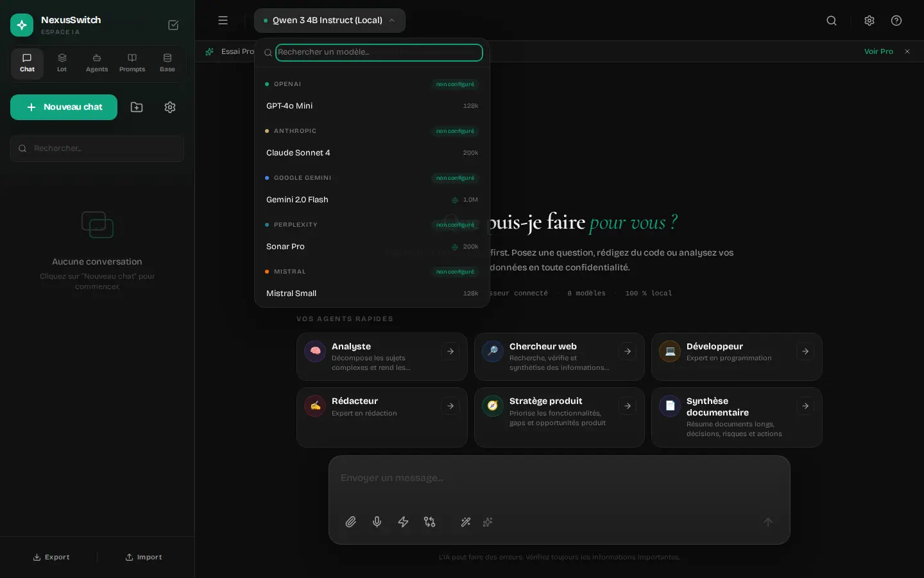Screen dimensions: 924x578
Task: Click the NexusSwitch logo icon
Action: [22, 25]
